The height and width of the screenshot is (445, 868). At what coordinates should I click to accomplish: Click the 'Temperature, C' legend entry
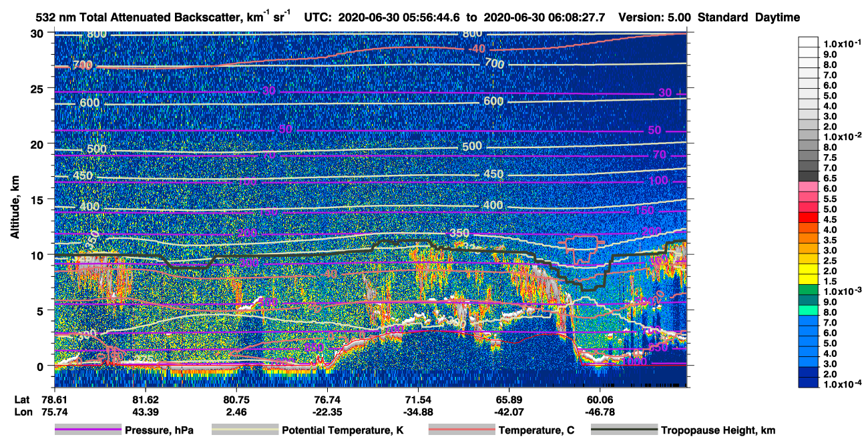pyautogui.click(x=536, y=430)
